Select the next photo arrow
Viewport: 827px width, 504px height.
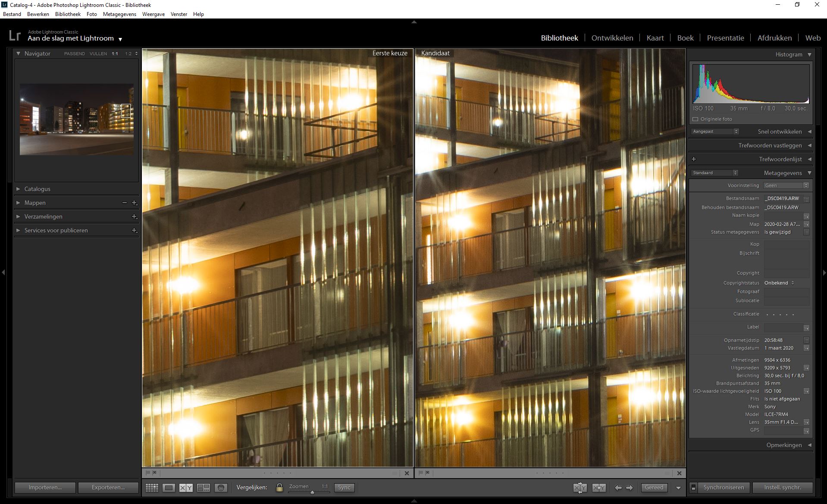[630, 488]
